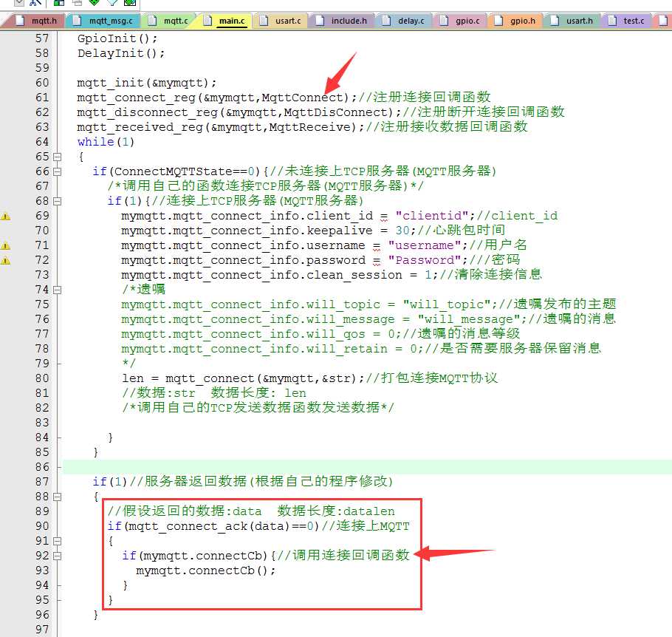Click the mqtt_connect_reg call on line 61
This screenshot has height=637, width=672.
point(217,98)
